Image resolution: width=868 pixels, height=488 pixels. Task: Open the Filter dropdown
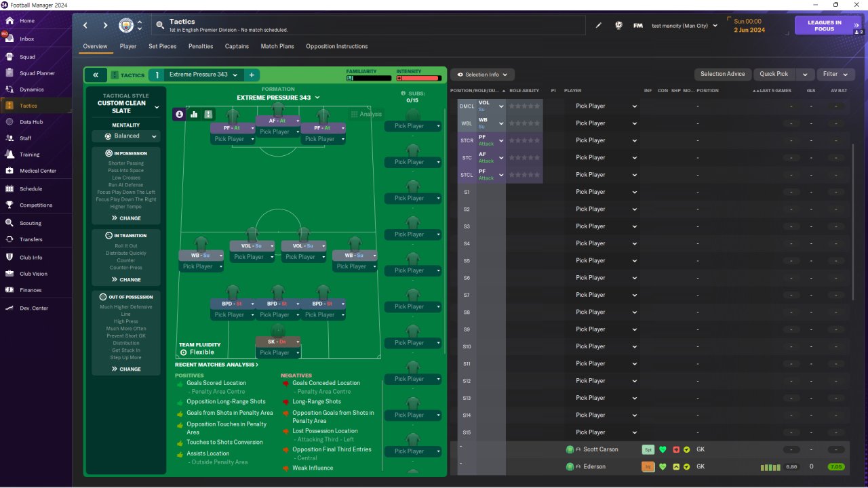click(x=835, y=75)
